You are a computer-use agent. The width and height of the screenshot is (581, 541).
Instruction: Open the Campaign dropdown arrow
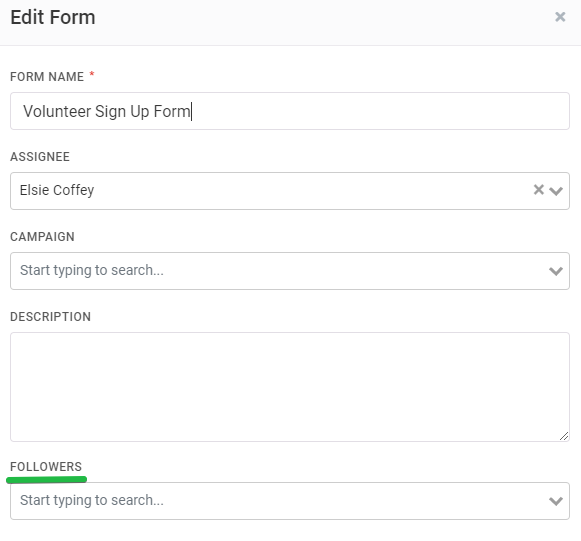[x=556, y=271]
